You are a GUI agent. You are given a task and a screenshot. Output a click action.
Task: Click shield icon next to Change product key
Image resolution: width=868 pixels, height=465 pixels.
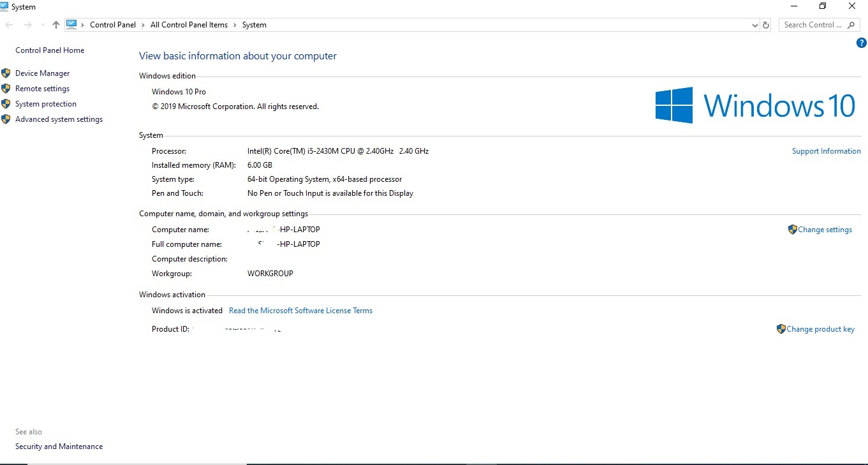pos(781,329)
